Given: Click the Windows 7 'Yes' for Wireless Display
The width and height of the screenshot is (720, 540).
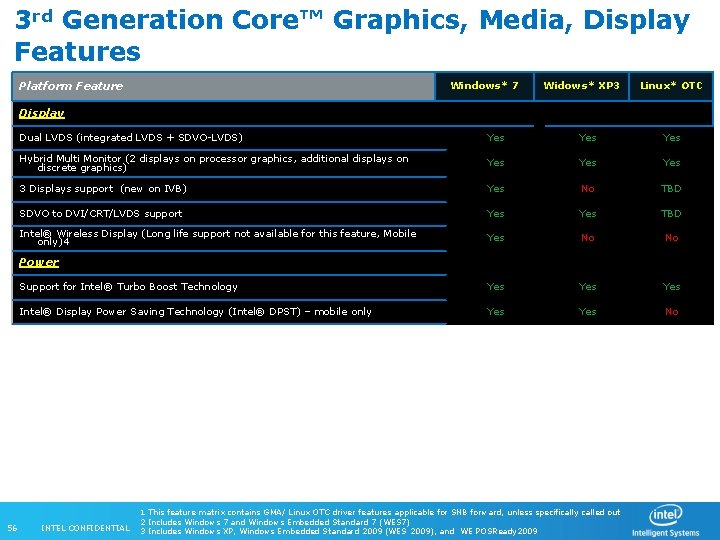Looking at the screenshot, I should tap(495, 238).
